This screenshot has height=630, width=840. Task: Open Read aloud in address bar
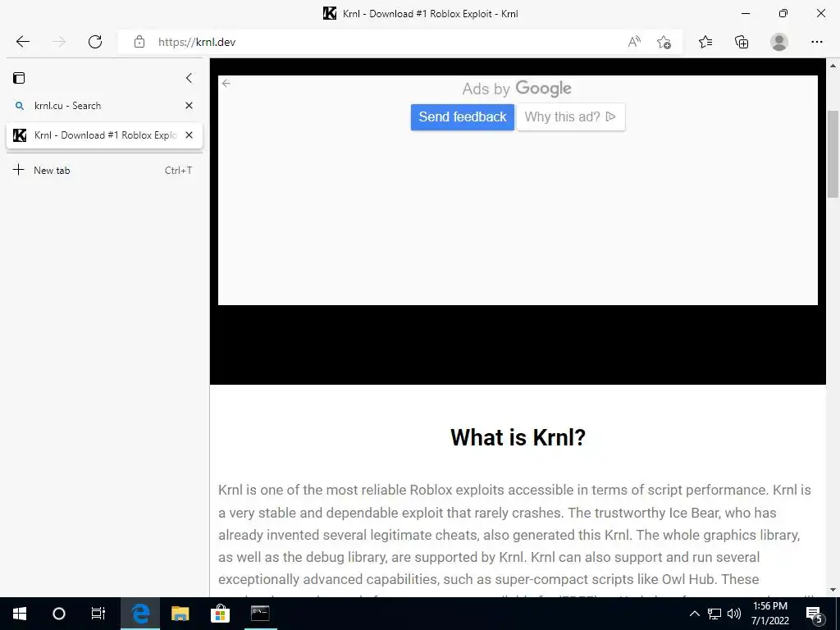coord(634,42)
